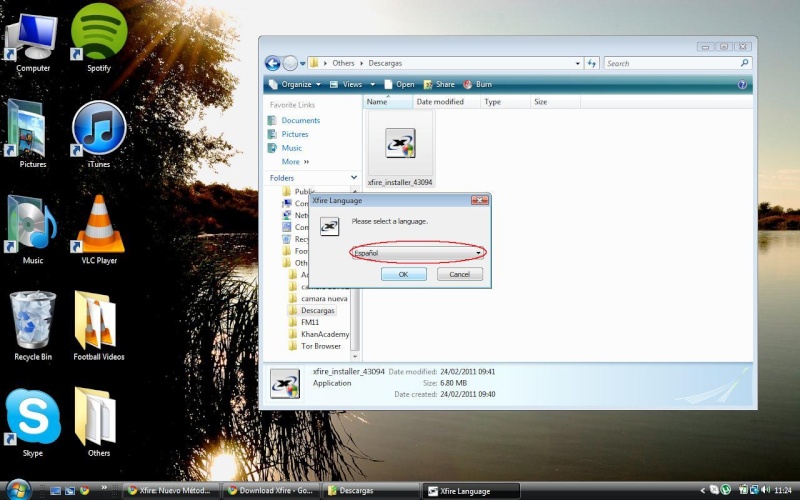Open recent pages dropdown next to forward
Screen dimensions: 800x500
pyautogui.click(x=303, y=64)
